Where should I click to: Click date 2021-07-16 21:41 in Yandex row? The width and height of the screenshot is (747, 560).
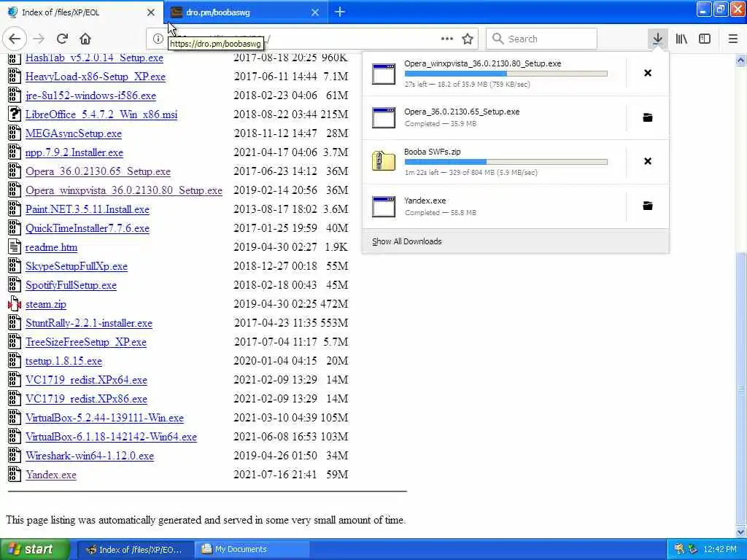[275, 475]
